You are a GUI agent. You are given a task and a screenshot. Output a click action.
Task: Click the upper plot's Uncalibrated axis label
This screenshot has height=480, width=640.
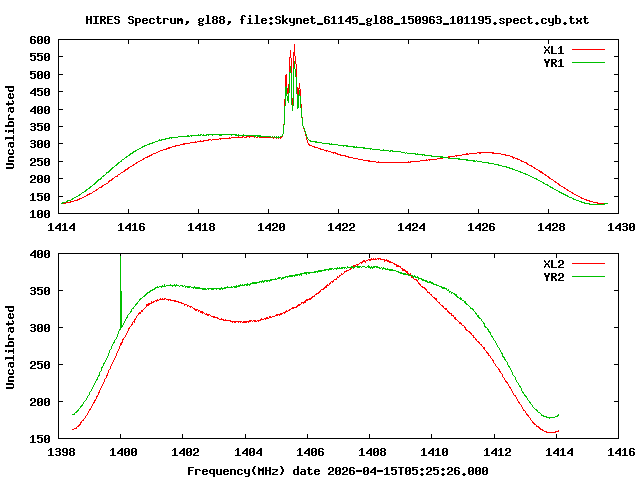click(10, 127)
